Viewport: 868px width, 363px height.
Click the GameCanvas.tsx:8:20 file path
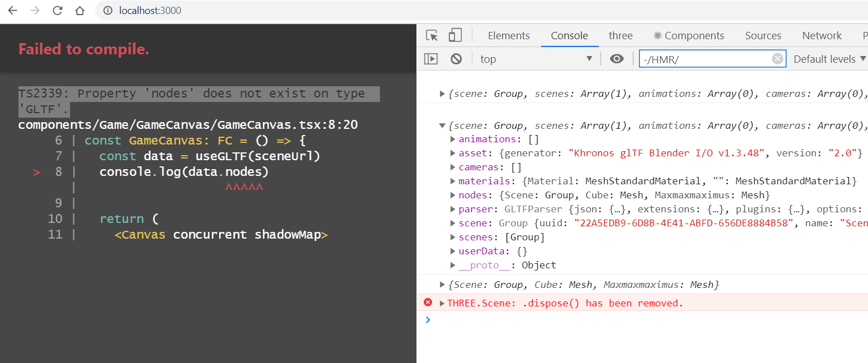click(x=188, y=124)
